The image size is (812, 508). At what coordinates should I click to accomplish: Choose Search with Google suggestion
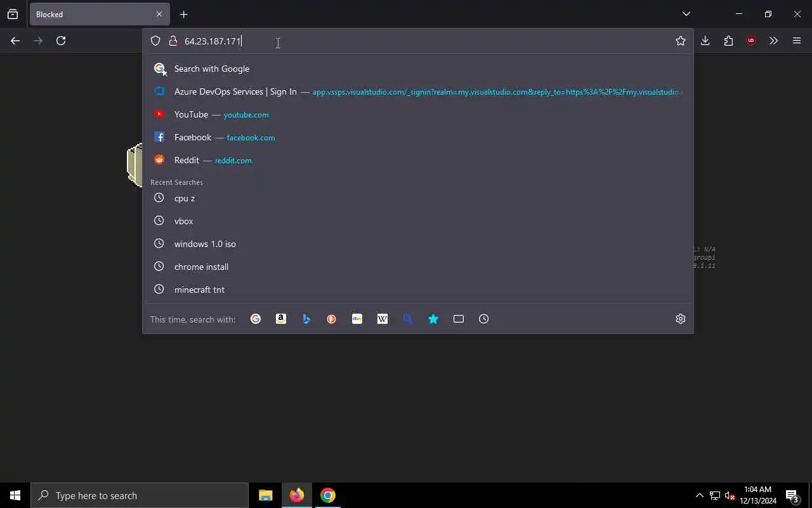point(419,69)
